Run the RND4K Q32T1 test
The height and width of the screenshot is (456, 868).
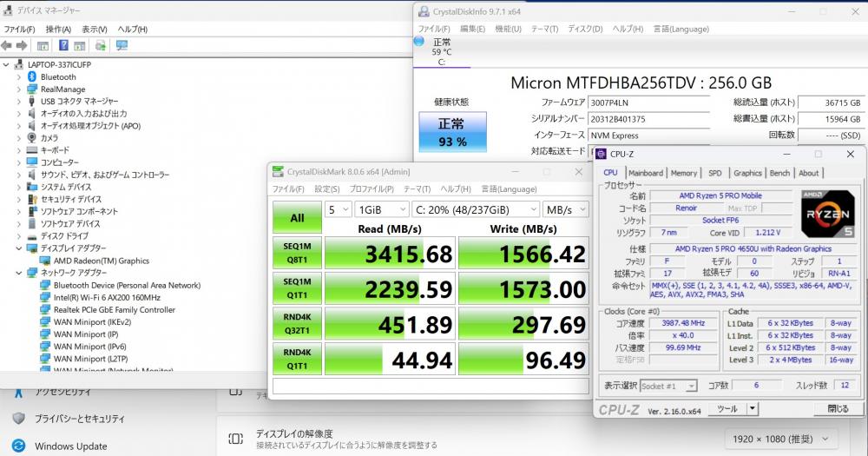(297, 324)
